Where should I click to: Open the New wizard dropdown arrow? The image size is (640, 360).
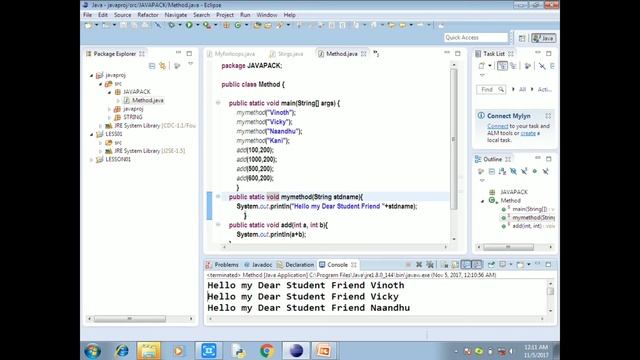97,25
